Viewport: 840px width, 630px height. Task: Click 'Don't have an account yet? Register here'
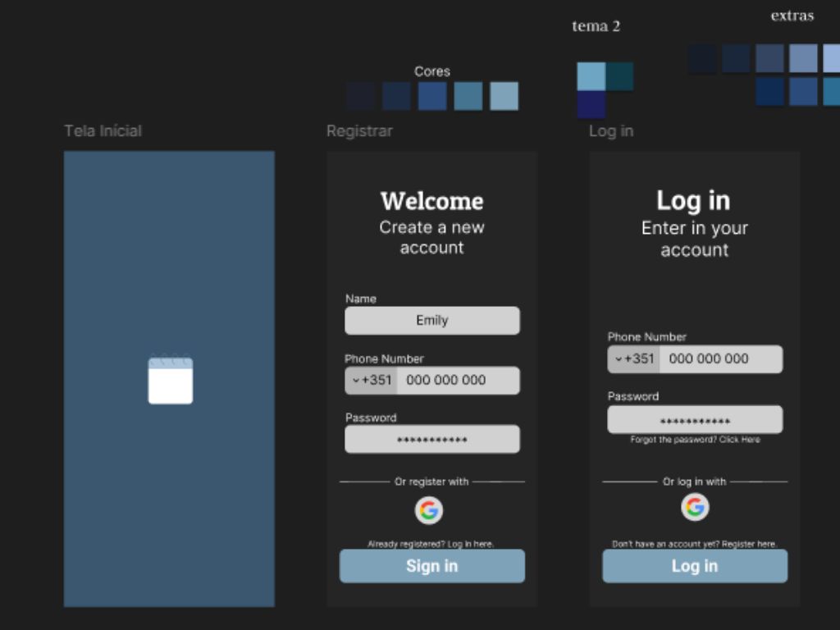694,544
